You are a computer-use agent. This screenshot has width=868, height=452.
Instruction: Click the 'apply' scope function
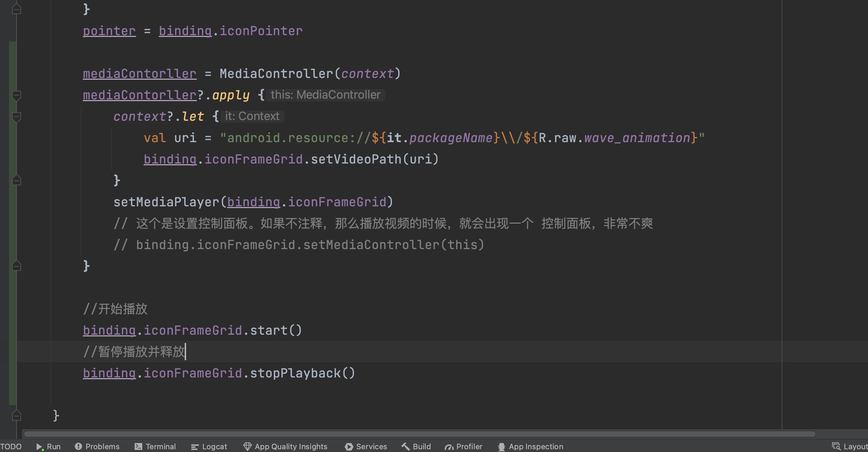(x=231, y=95)
